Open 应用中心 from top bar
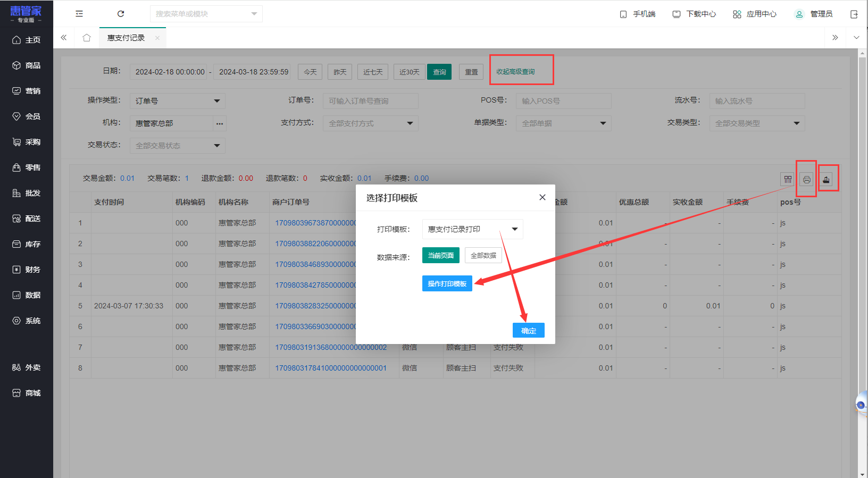Viewport: 868px width, 478px height. point(755,14)
